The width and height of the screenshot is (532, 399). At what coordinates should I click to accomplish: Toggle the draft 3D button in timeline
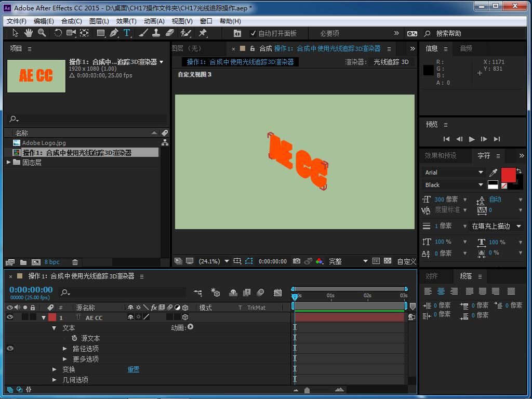(215, 292)
